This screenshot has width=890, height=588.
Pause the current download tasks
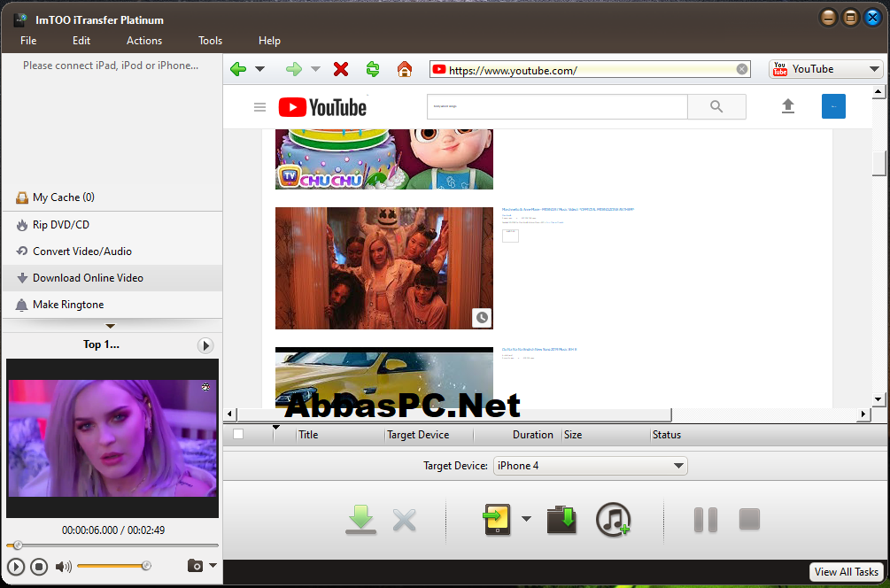706,520
